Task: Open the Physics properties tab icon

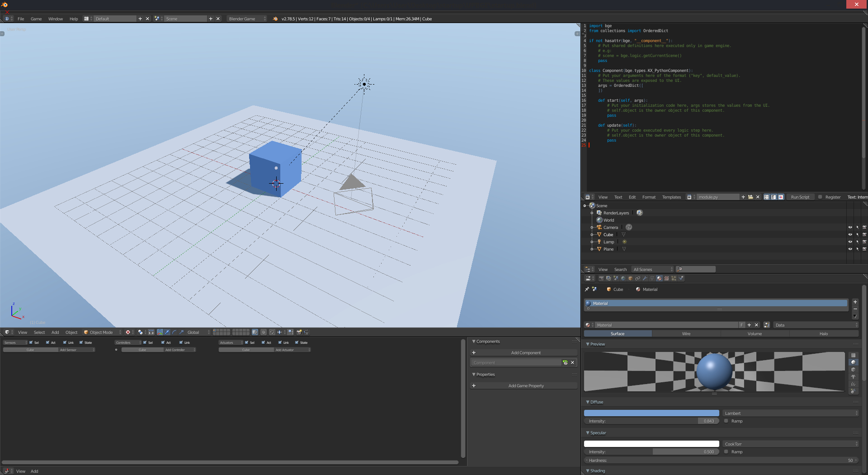Action: 681,278
